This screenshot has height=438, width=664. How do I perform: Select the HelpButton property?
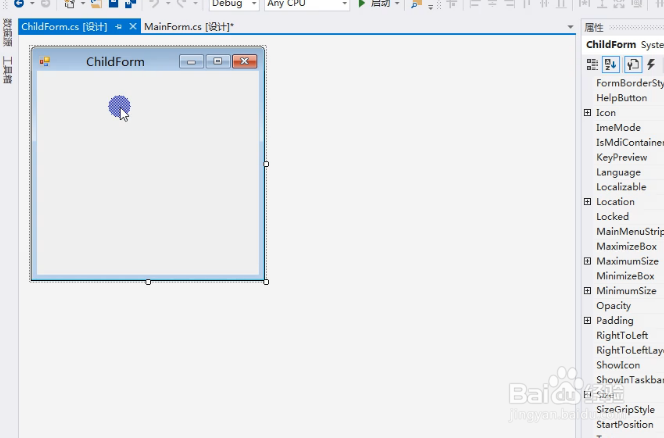pos(621,98)
